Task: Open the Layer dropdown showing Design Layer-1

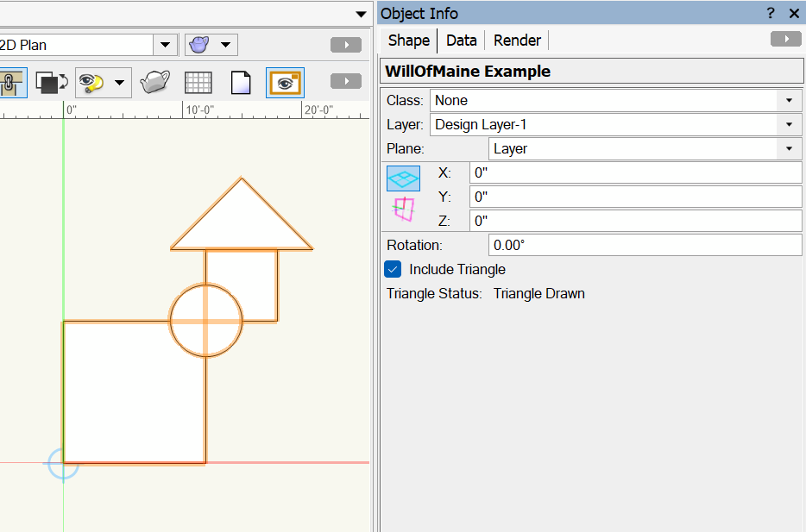Action: click(x=616, y=125)
